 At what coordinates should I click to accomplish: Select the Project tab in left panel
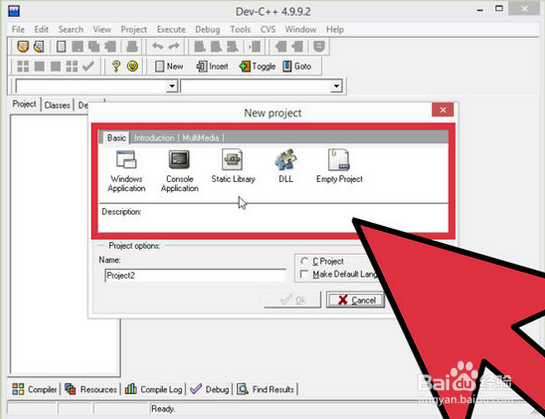coord(24,104)
